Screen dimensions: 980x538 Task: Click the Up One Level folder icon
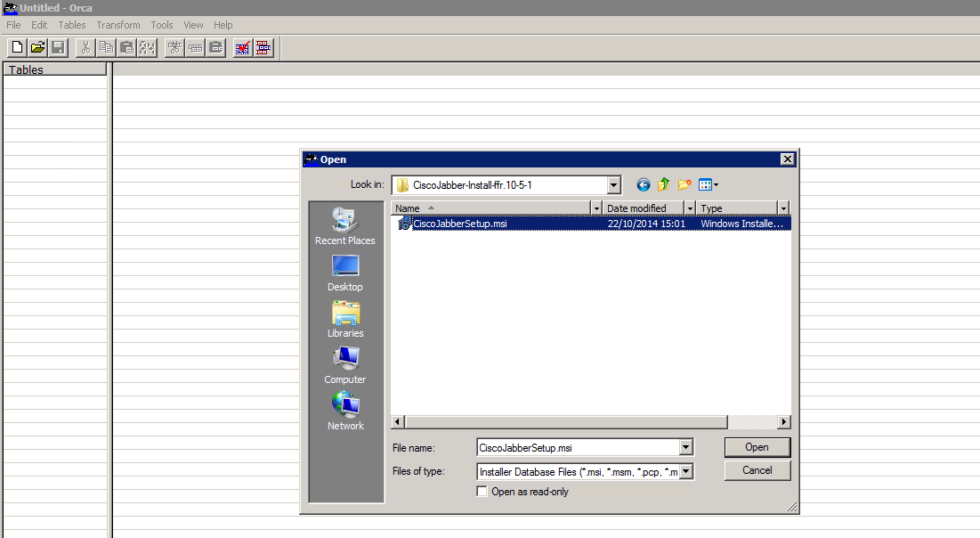pos(664,184)
